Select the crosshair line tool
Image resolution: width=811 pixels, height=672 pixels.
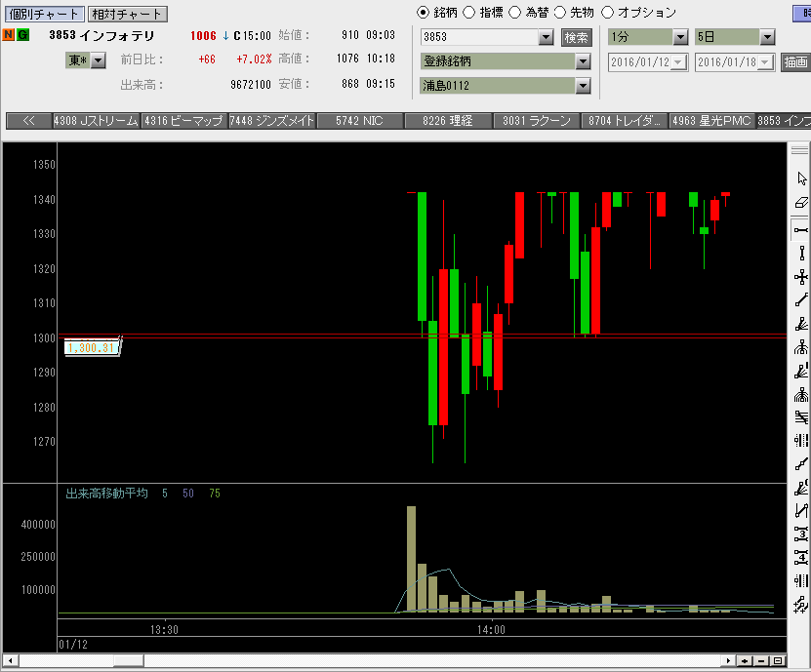click(801, 277)
